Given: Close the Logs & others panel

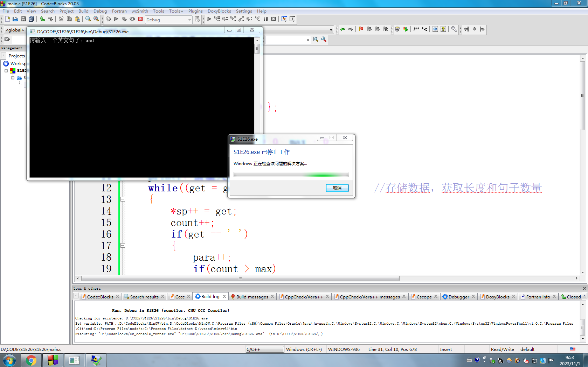Looking at the screenshot, I should click(584, 288).
